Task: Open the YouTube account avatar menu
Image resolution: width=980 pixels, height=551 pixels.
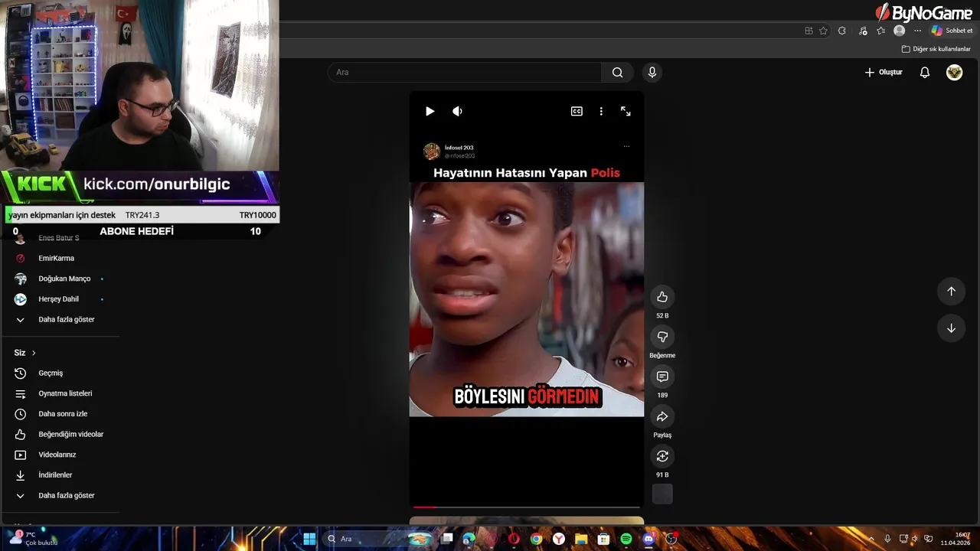Action: (954, 72)
